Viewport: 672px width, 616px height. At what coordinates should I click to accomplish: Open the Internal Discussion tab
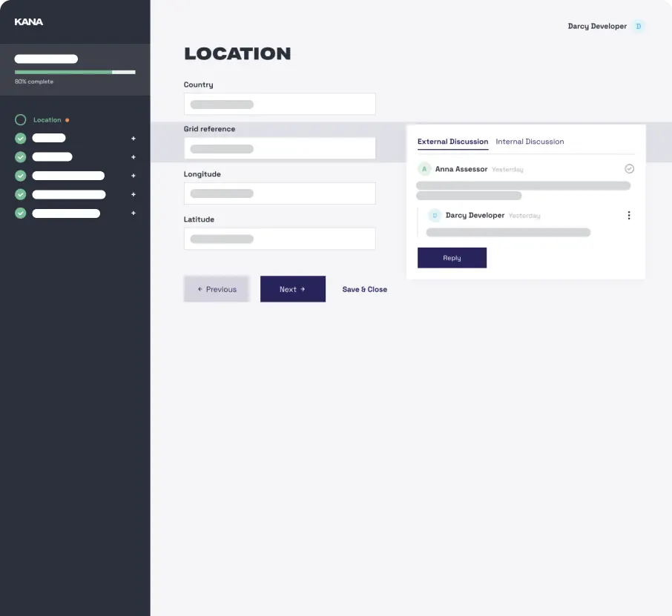tap(530, 142)
